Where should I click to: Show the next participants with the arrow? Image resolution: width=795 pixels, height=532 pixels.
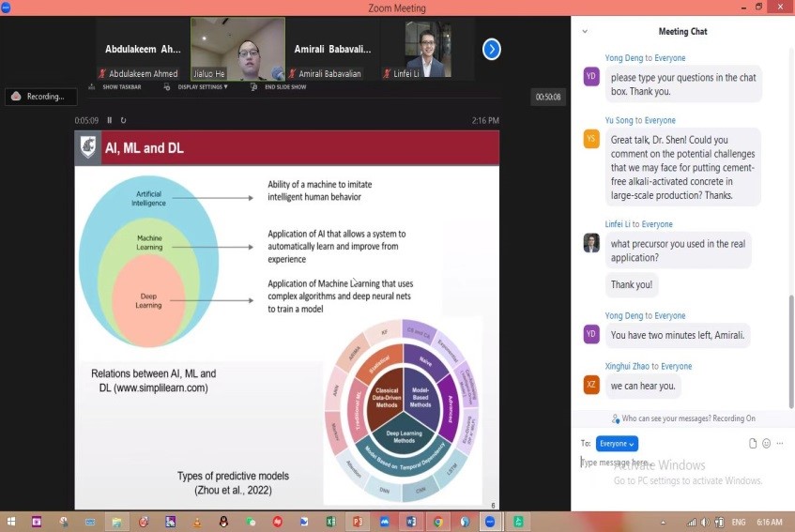491,49
